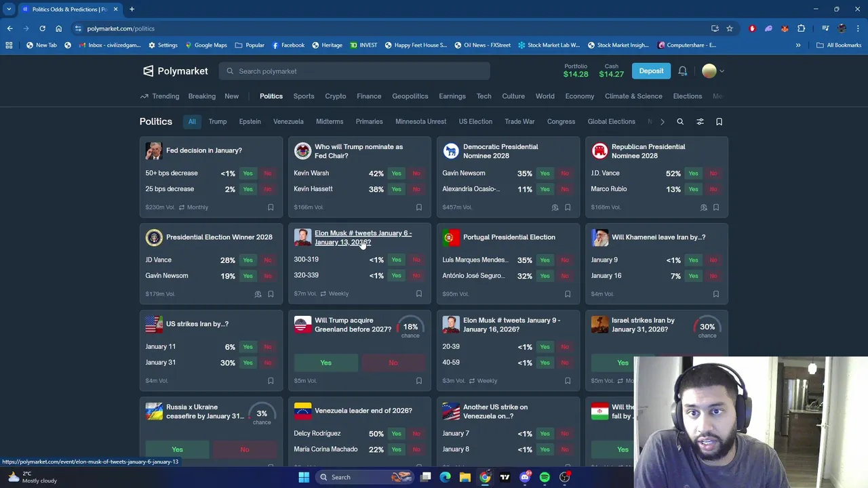The width and height of the screenshot is (868, 488).
Task: Click Yes on Trump acquire Greenland
Action: (325, 363)
